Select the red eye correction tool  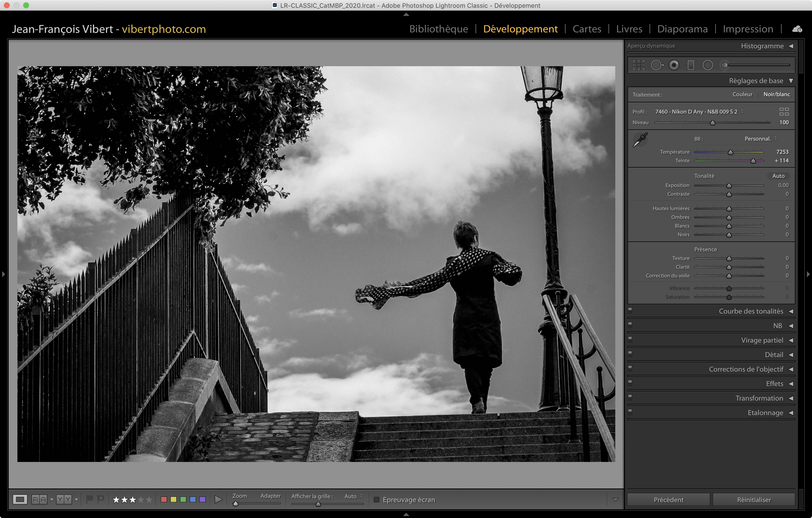[x=674, y=65]
